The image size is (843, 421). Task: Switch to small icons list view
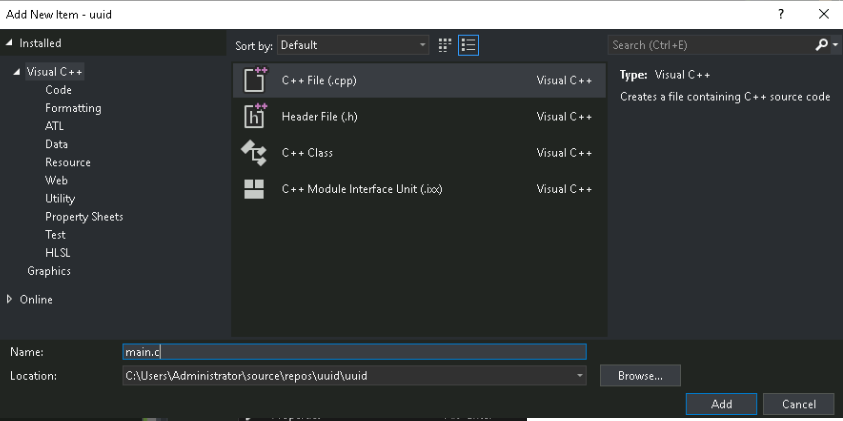[468, 45]
